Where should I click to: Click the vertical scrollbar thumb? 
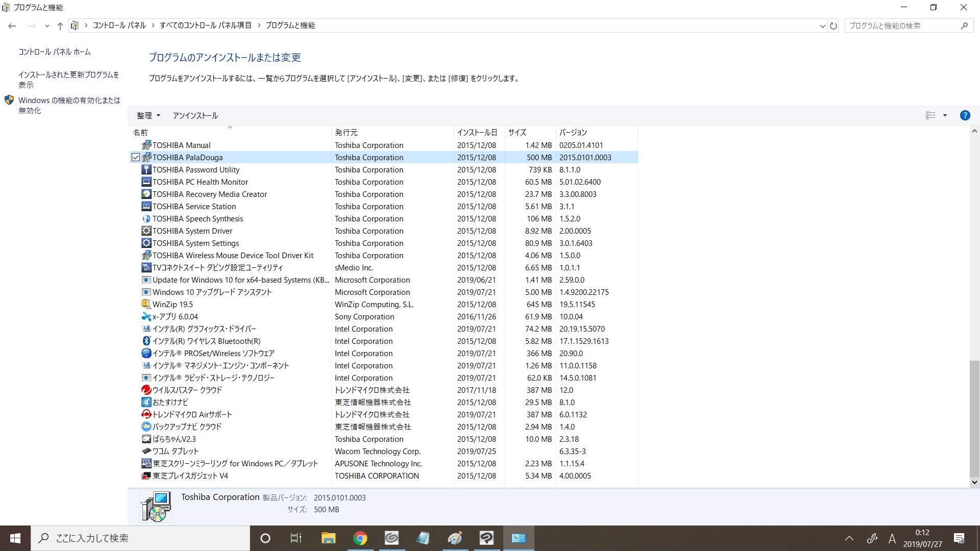click(x=974, y=418)
